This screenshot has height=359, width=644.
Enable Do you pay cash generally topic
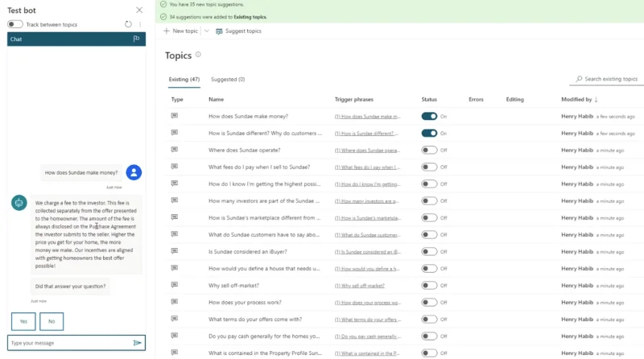pos(429,336)
